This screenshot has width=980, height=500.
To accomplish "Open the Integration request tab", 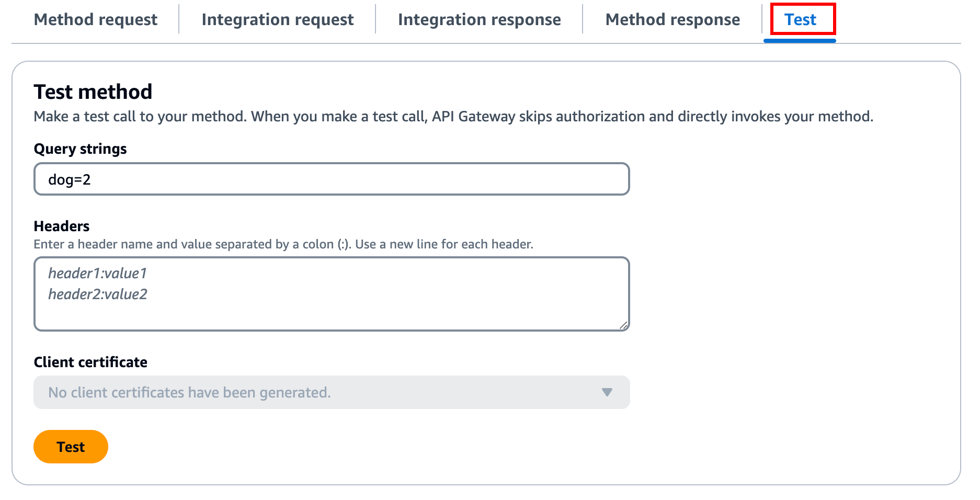I will (x=277, y=19).
